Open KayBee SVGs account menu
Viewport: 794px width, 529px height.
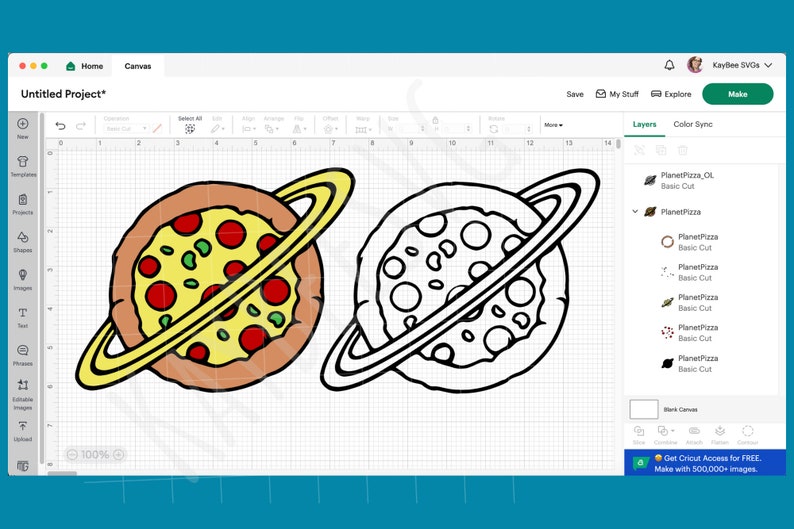742,65
